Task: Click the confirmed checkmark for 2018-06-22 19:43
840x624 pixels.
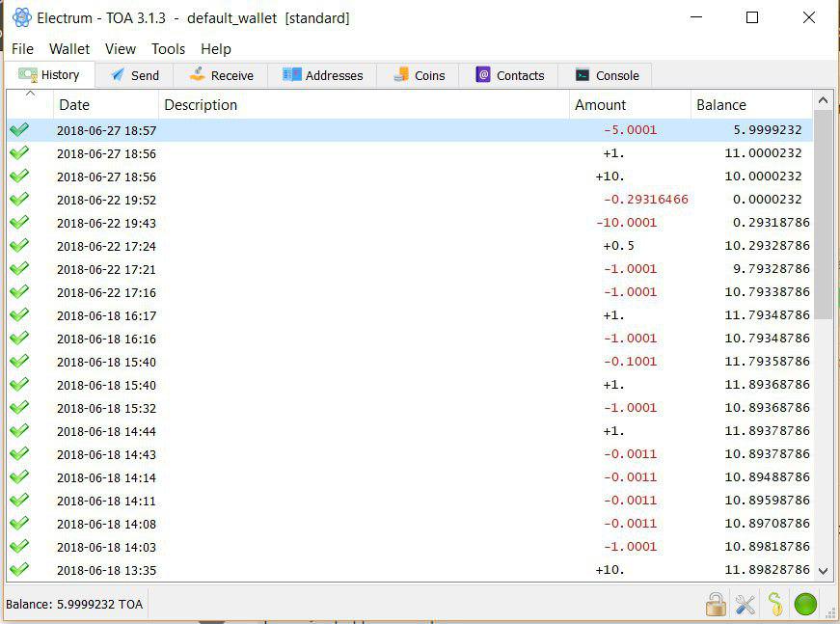Action: click(19, 222)
